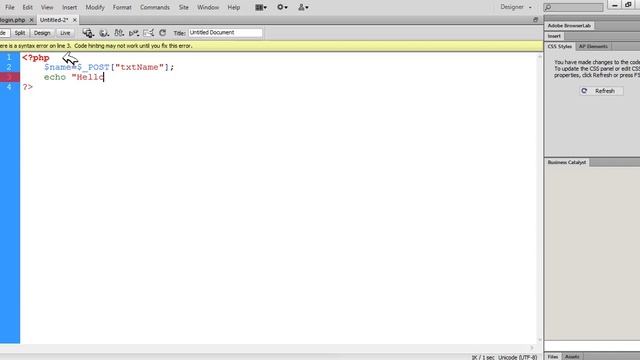Click the Title field with Untitled Document

coord(225,33)
